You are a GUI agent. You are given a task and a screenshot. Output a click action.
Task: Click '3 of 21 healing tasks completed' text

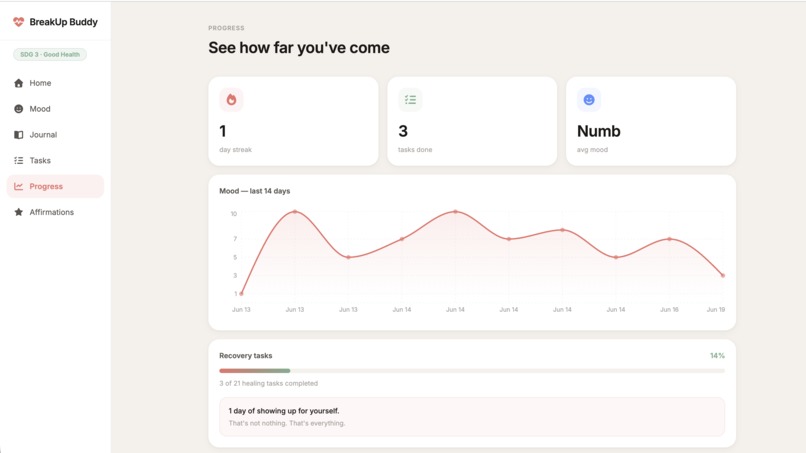[268, 383]
